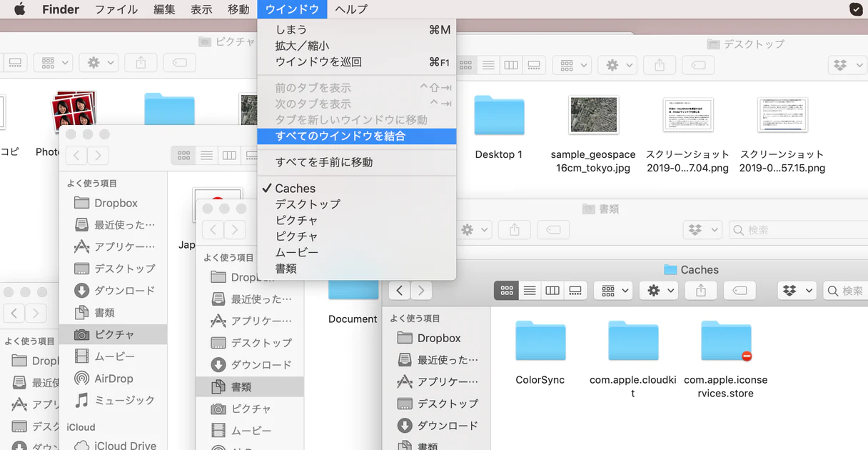The image size is (868, 450).
Task: Choose すべてのウインドウを結合 menu item
Action: tap(357, 136)
